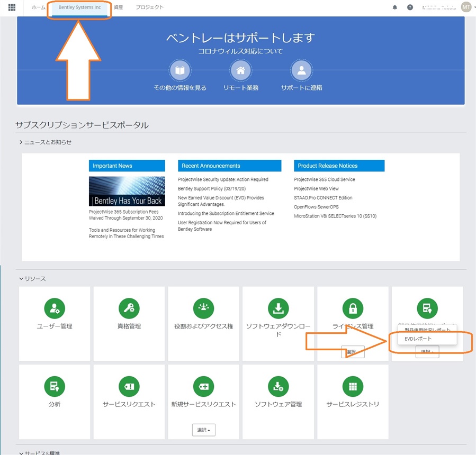Open user account dropdown arrow

pyautogui.click(x=474, y=7)
